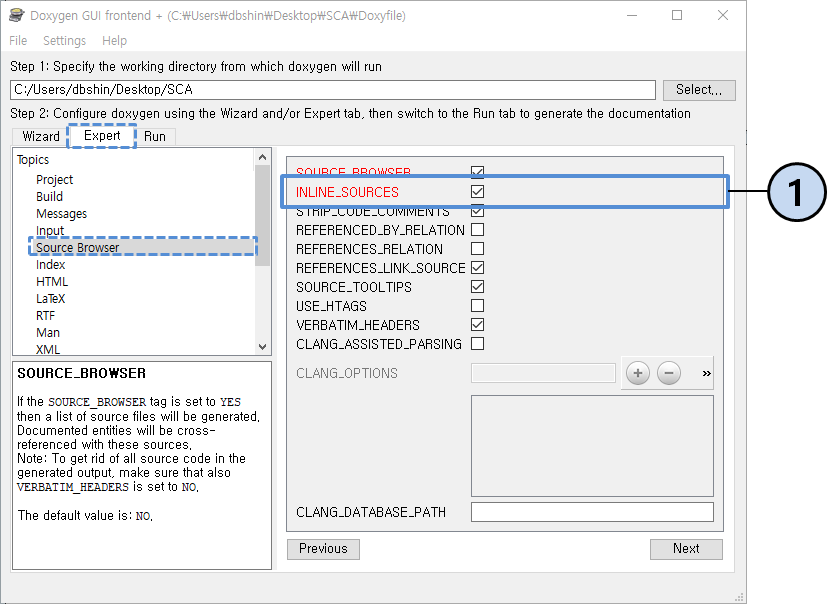The image size is (829, 604).
Task: Select the HTML topic
Action: click(52, 281)
